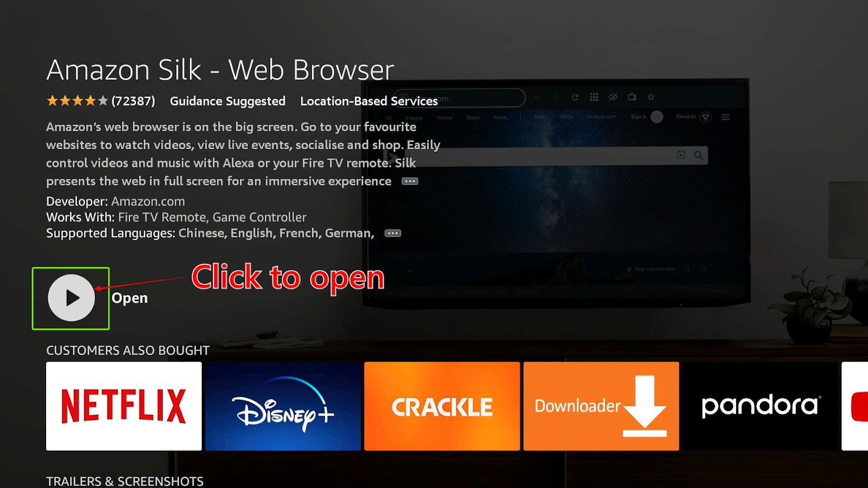This screenshot has width=868, height=488.
Task: Click the Supported Languages line
Action: pos(210,233)
